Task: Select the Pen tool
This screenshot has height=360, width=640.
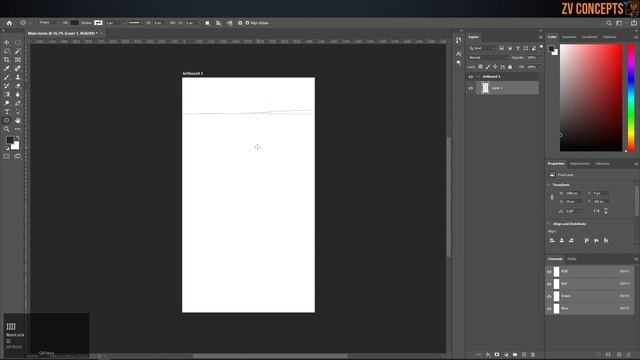Action: (x=18, y=103)
